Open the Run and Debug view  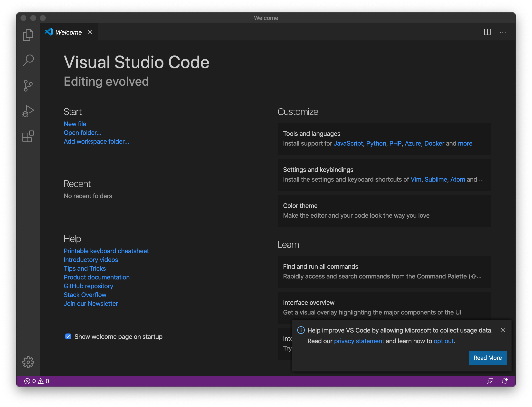tap(28, 111)
